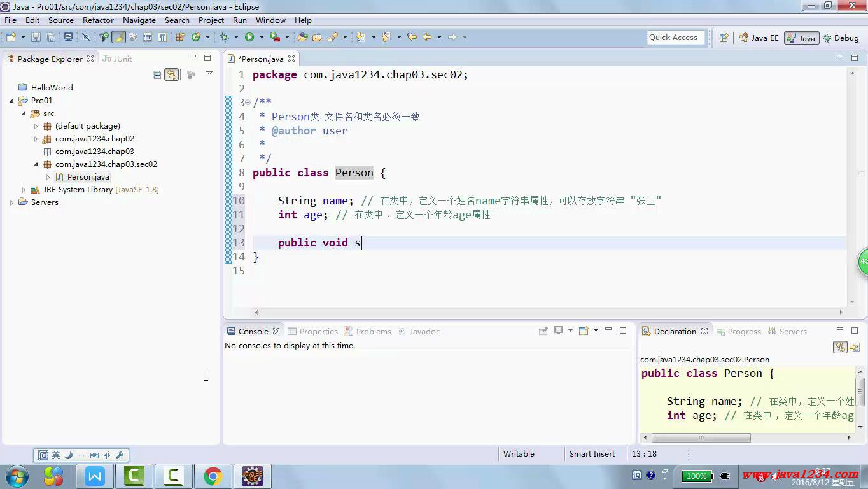The height and width of the screenshot is (489, 868).
Task: Go to Last Edit Location icon
Action: (412, 38)
